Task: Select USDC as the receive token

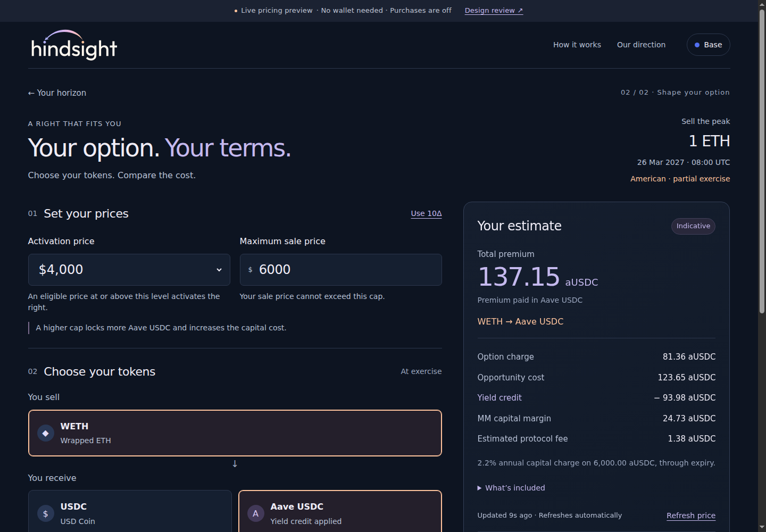Action: 130,511
